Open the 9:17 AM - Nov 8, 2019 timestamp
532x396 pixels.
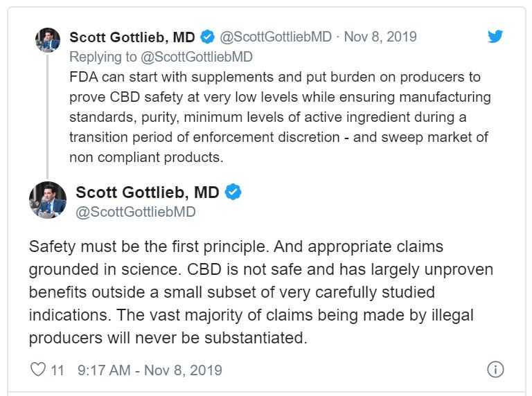click(150, 370)
